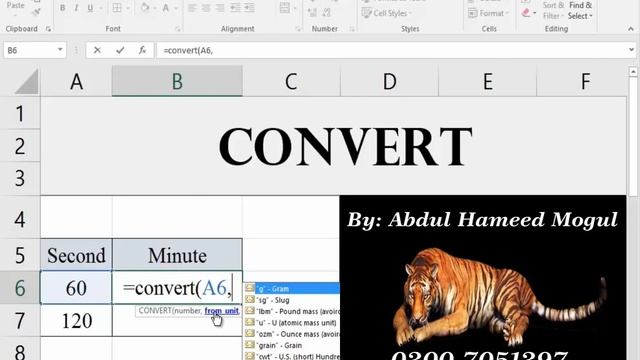This screenshot has height=360, width=640.
Task: Open the Clipboard dialog launcher
Action: (49, 29)
